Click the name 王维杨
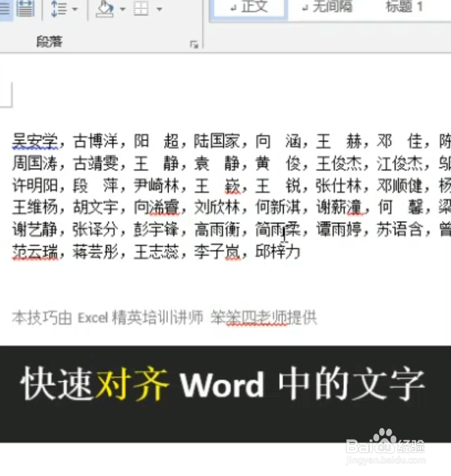 coord(35,208)
